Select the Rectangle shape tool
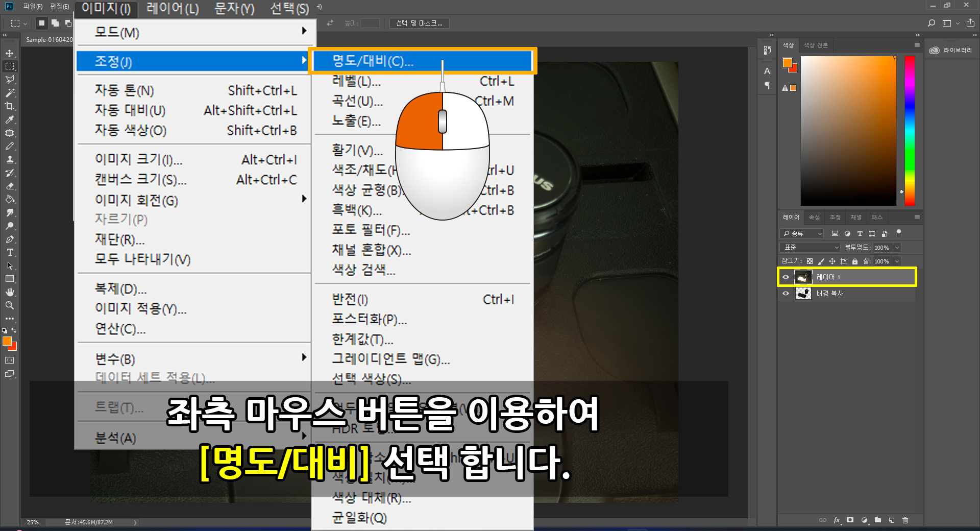Viewport: 980px width, 531px height. (10, 279)
